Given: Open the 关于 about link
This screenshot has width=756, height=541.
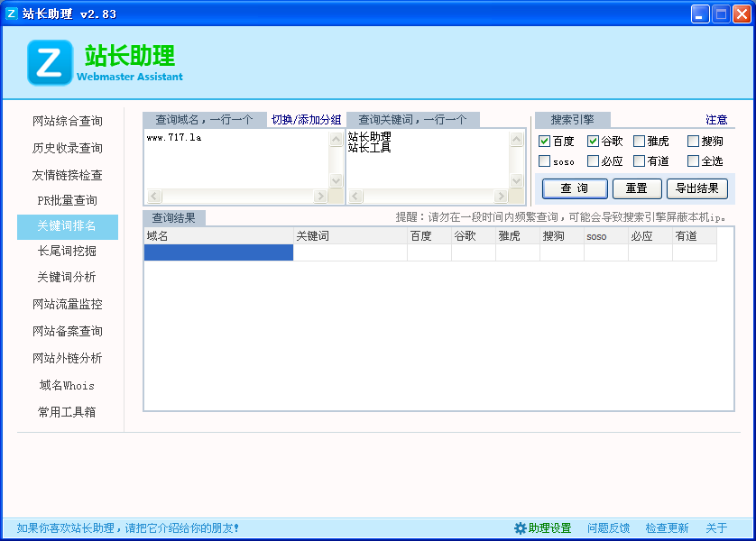Looking at the screenshot, I should (x=716, y=528).
